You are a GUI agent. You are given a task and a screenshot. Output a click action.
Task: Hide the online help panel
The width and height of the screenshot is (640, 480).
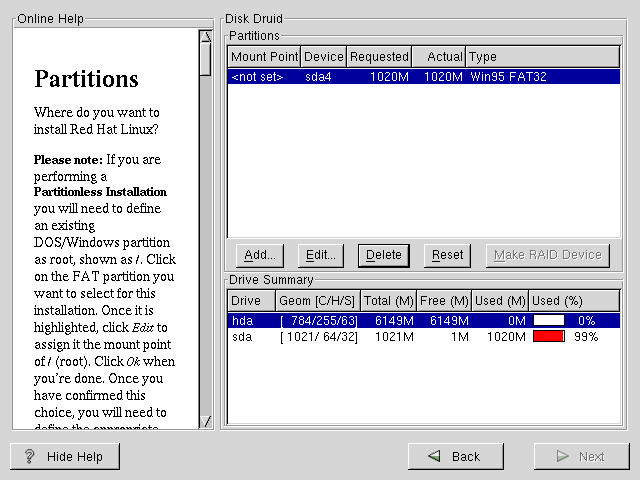tap(64, 456)
